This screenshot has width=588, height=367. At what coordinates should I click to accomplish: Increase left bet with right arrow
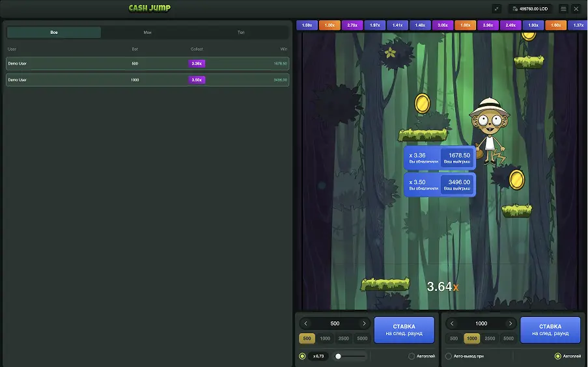[x=364, y=323]
